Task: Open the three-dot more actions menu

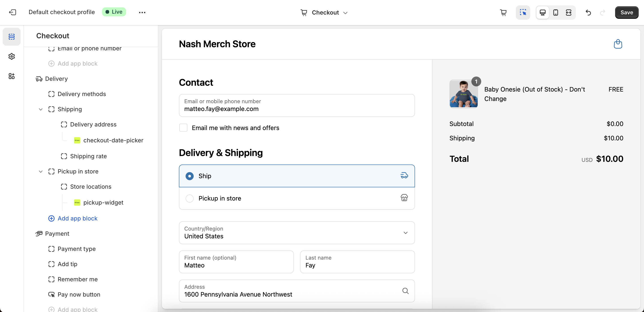Action: point(142,12)
